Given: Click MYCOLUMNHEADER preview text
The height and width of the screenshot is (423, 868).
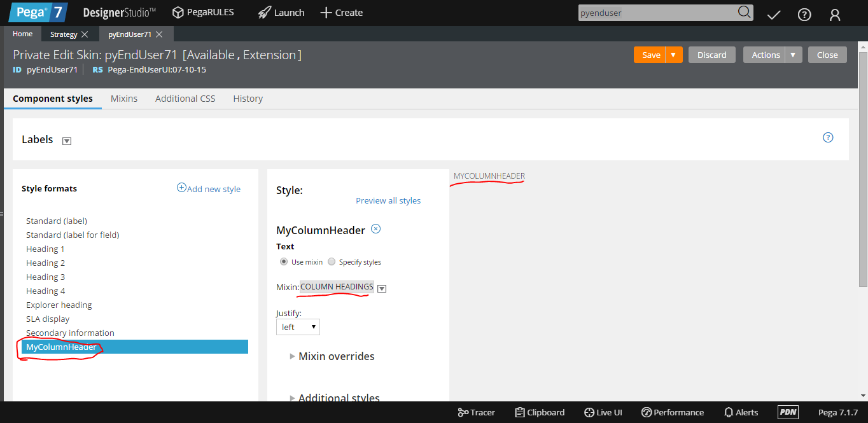Looking at the screenshot, I should tap(489, 176).
